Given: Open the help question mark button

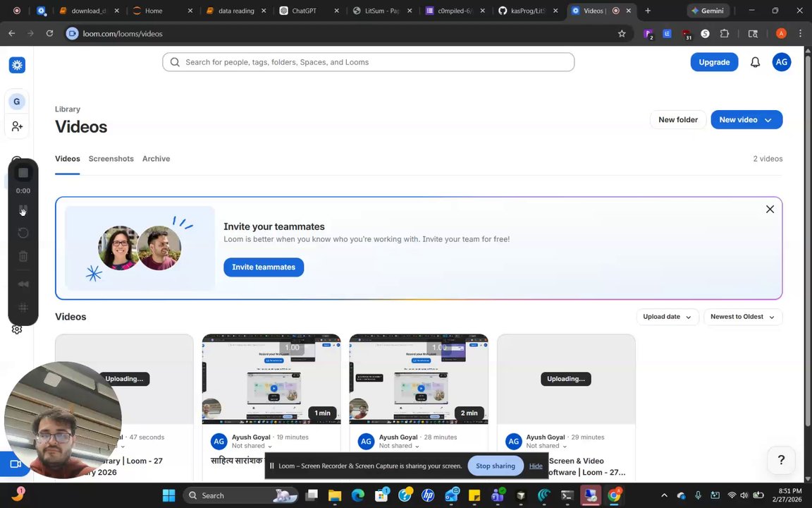Looking at the screenshot, I should 781,460.
